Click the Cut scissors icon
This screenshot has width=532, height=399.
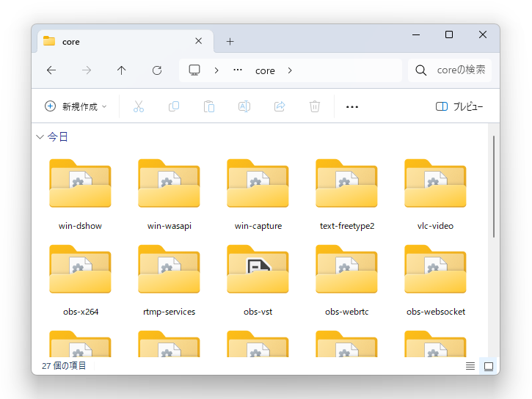click(x=139, y=106)
